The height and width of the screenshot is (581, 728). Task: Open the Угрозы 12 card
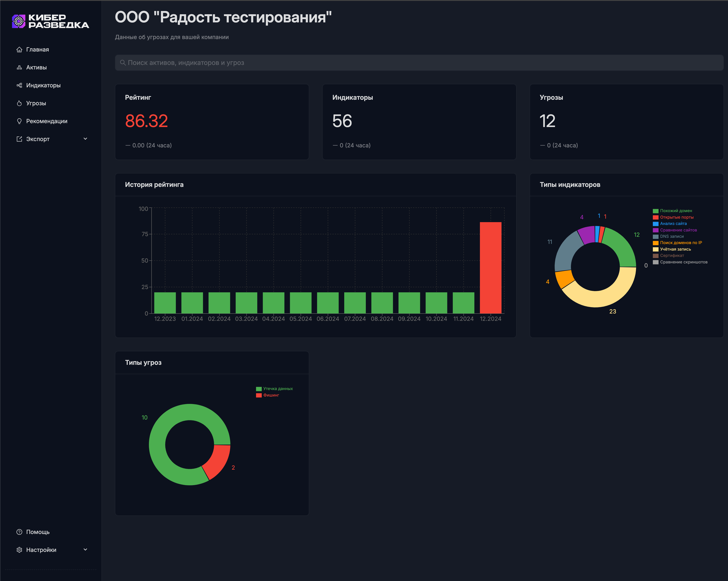(x=626, y=122)
